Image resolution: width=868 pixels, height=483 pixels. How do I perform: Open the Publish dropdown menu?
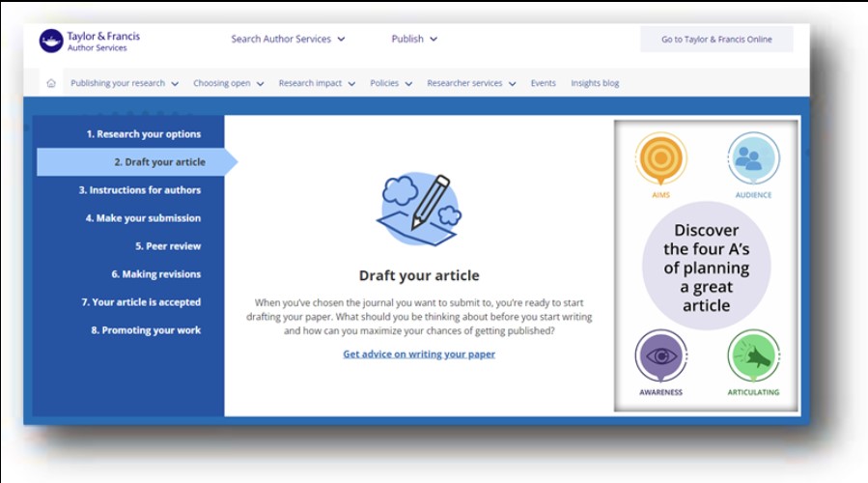[414, 40]
